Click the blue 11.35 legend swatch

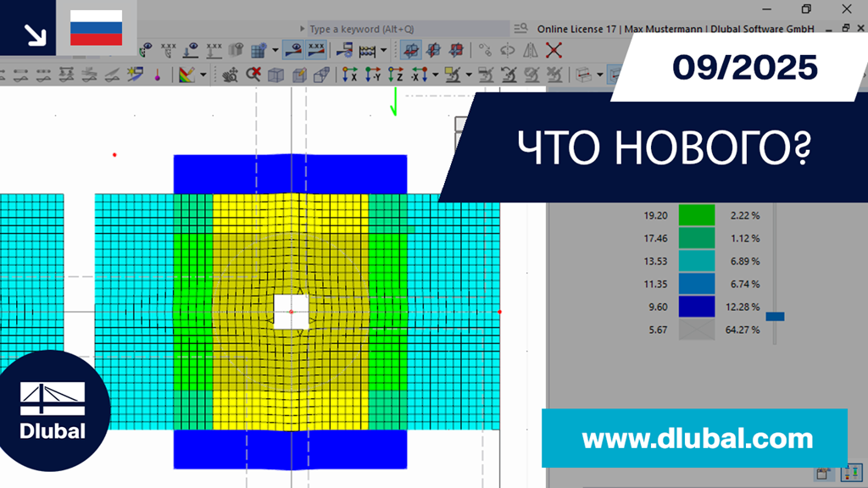[697, 284]
